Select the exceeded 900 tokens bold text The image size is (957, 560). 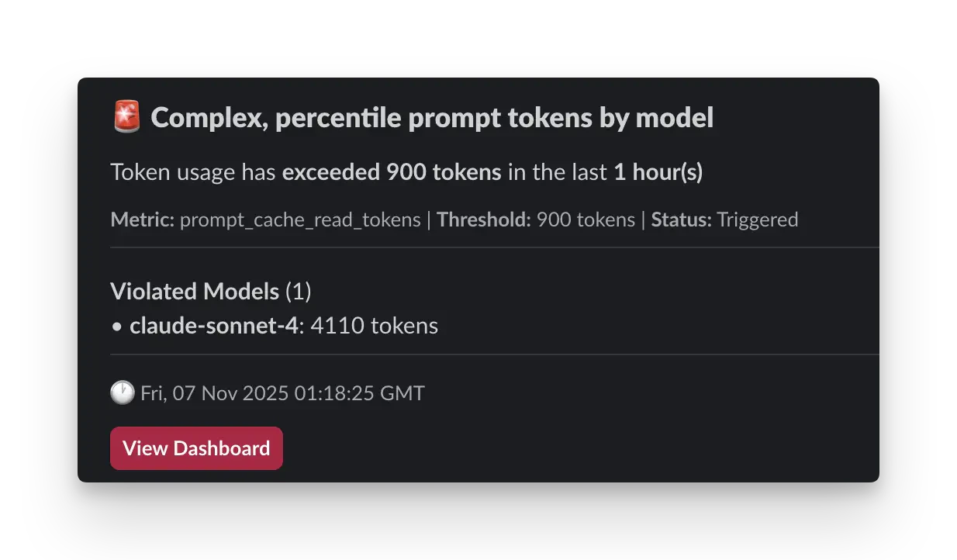(391, 171)
